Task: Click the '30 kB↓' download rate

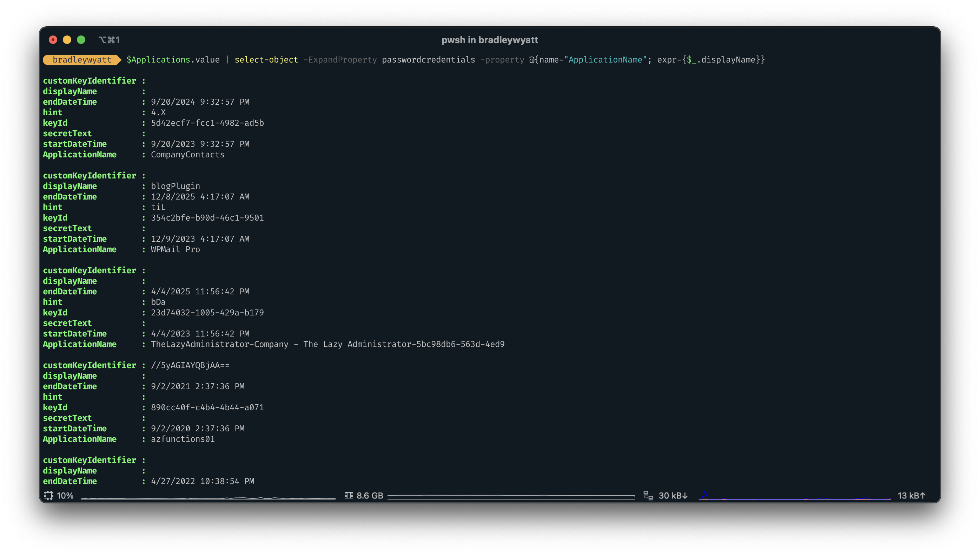Action: [x=673, y=496]
